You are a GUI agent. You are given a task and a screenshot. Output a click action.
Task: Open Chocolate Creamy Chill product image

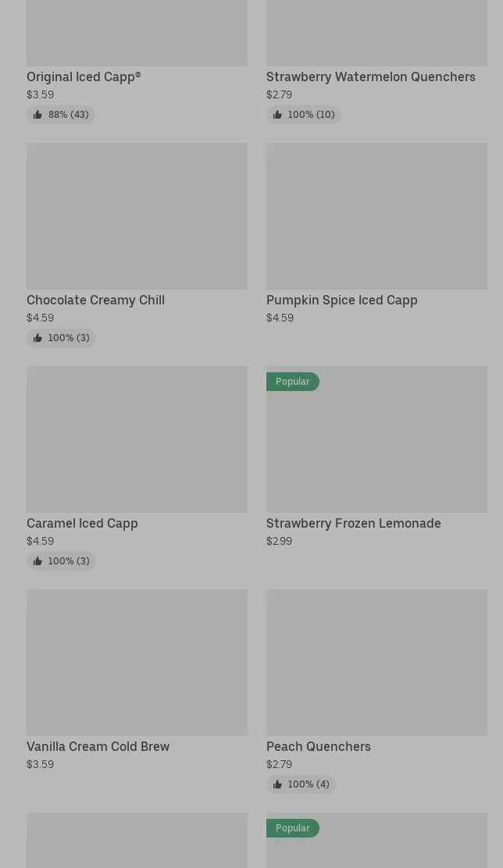(137, 216)
